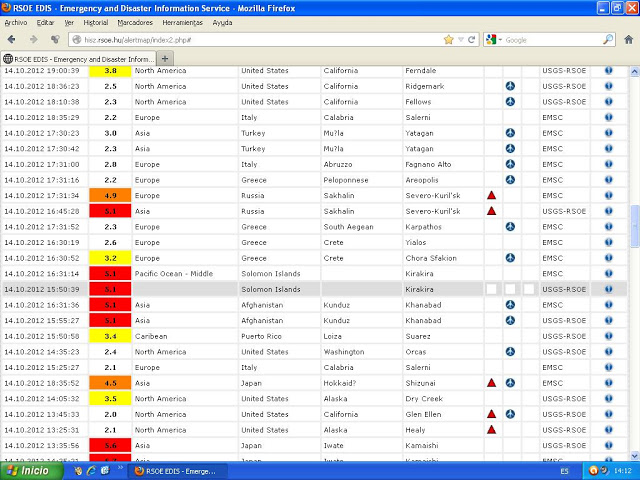Image resolution: width=640 pixels, height=480 pixels.
Task: Click the back navigation arrow
Action: pyautogui.click(x=11, y=40)
